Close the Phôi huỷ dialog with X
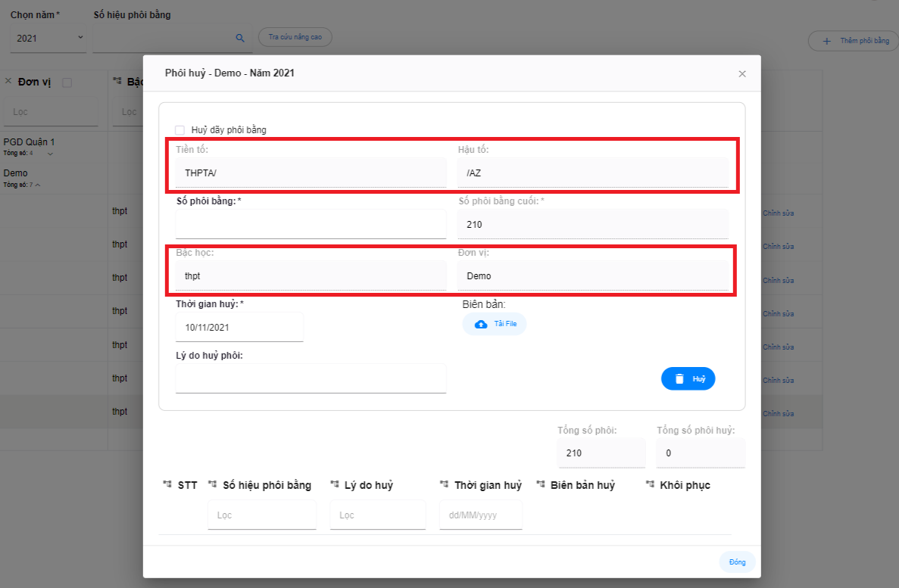 coord(742,74)
